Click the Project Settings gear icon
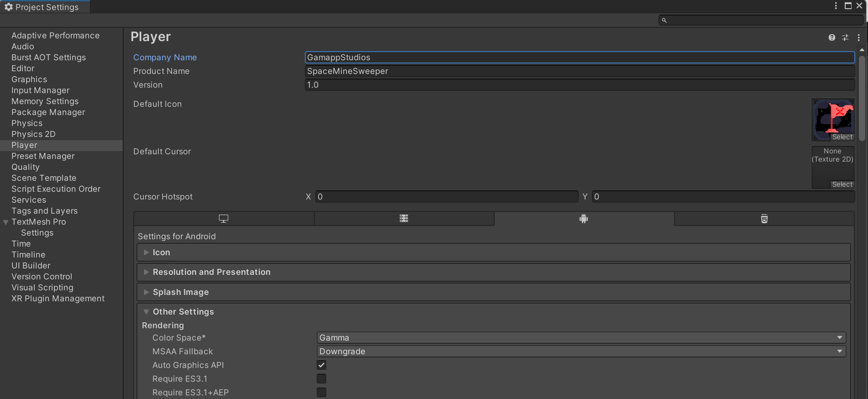This screenshot has width=868, height=399. tap(9, 7)
